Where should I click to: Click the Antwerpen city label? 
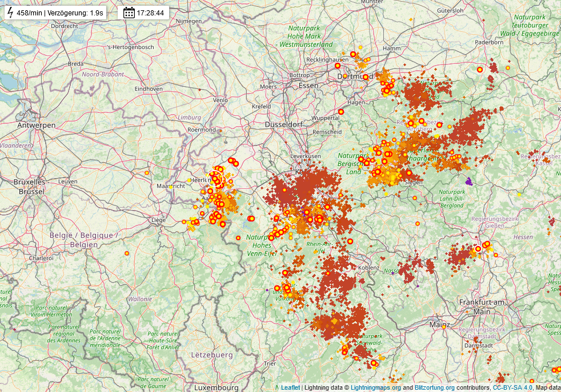click(x=36, y=125)
